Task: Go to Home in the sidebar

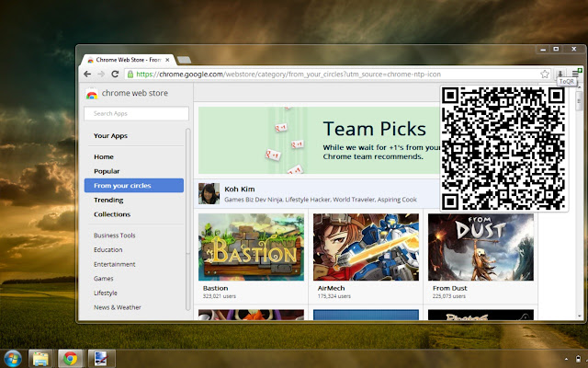Action: pos(104,157)
